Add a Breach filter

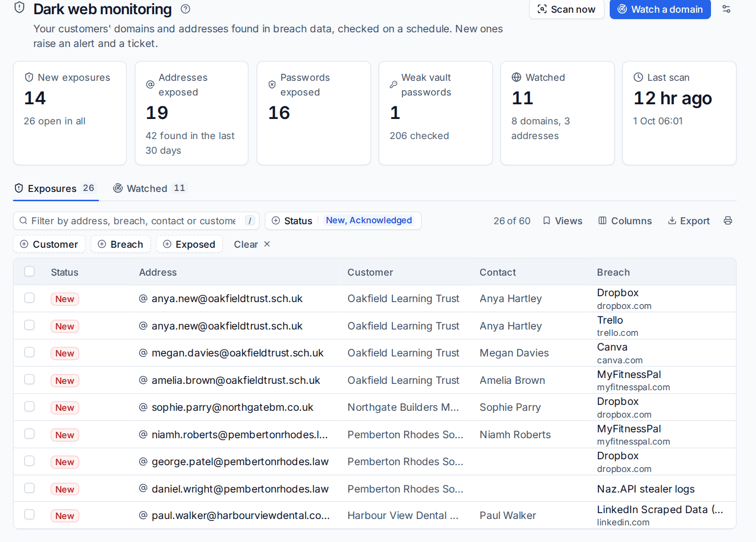coord(120,244)
